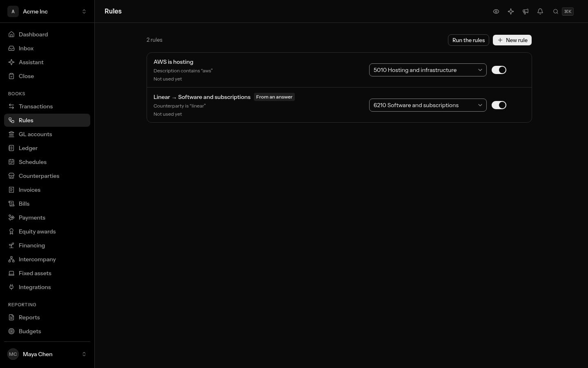This screenshot has height=368, width=588.
Task: Click the ⌘K search shortcut badge
Action: click(x=568, y=11)
